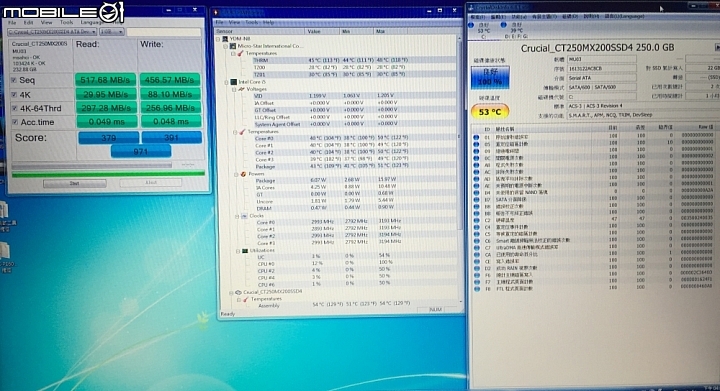Viewport: 720px width, 391px height.
Task: Collapse the Voltages section under Intel Core i5
Action: [234, 89]
